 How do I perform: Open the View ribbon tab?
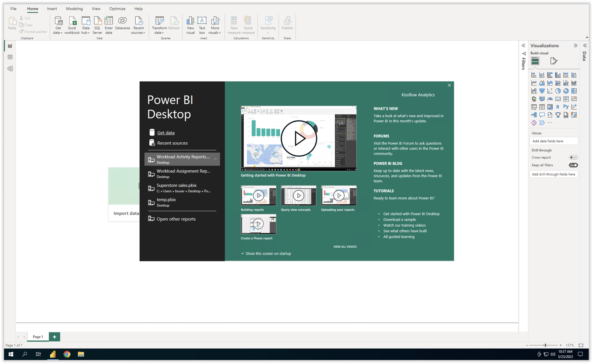click(96, 9)
